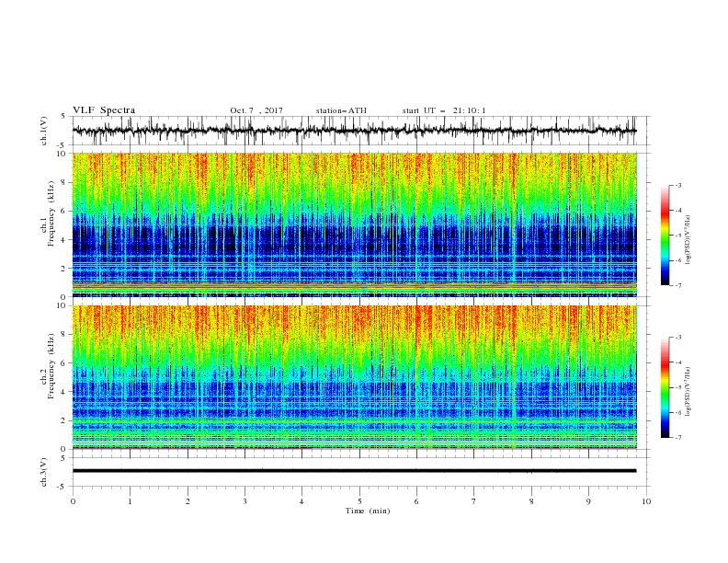The width and height of the screenshot is (728, 563).
Task: Click the "-5" tick on ch.1 colorbar
Action: tap(677, 236)
